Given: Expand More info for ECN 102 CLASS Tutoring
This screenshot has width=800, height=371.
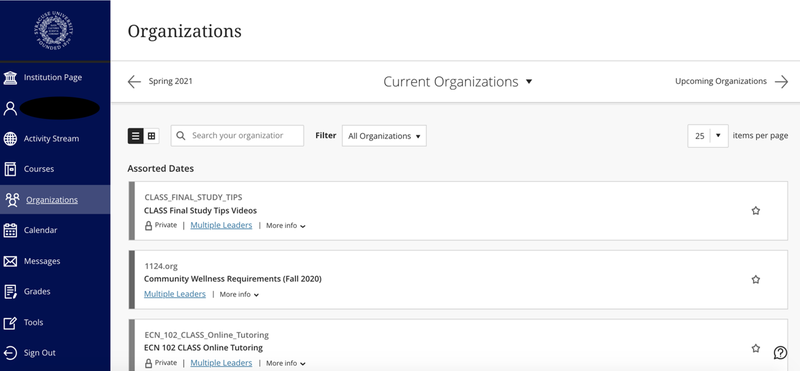Looking at the screenshot, I should click(286, 363).
